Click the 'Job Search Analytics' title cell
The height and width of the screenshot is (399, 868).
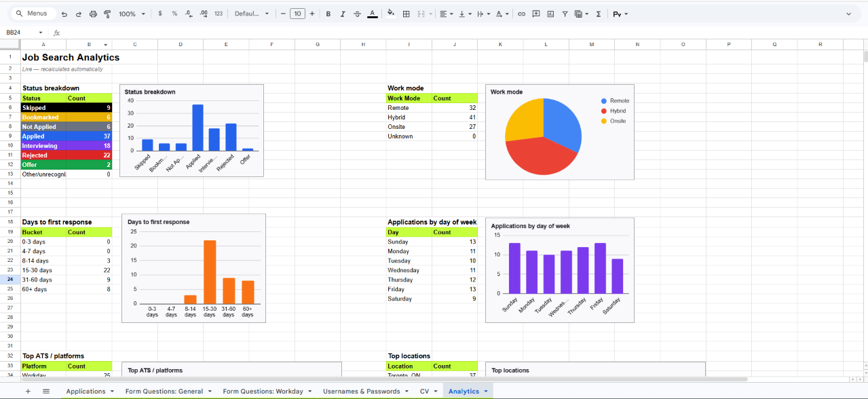click(x=71, y=58)
